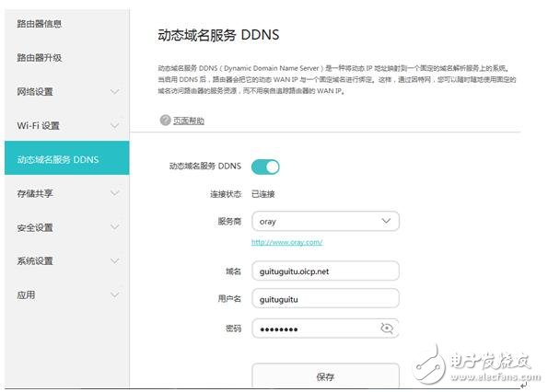Screen dimensions: 548x392
Task: Open the http://www.oray.com/ link
Action: 287,242
